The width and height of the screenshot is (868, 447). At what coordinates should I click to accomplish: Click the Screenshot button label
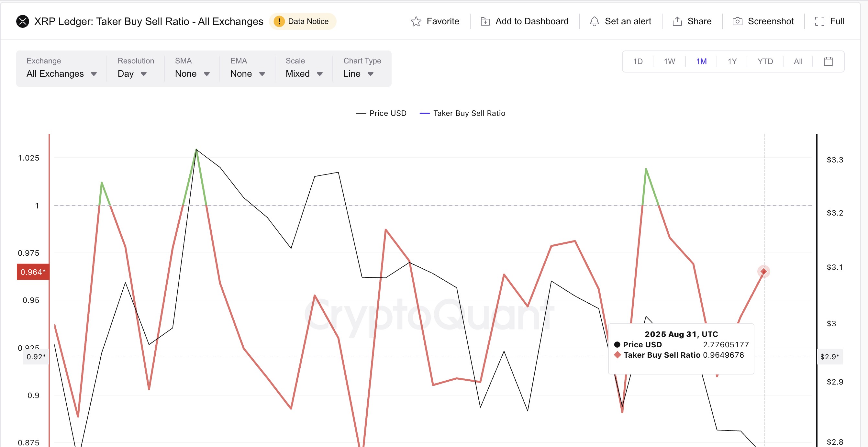[x=771, y=21]
